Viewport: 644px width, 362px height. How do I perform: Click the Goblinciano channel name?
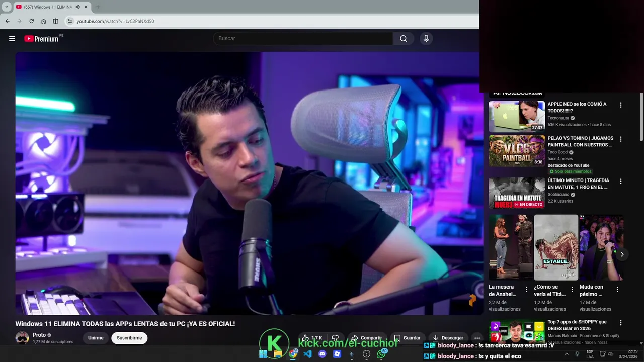(x=558, y=194)
